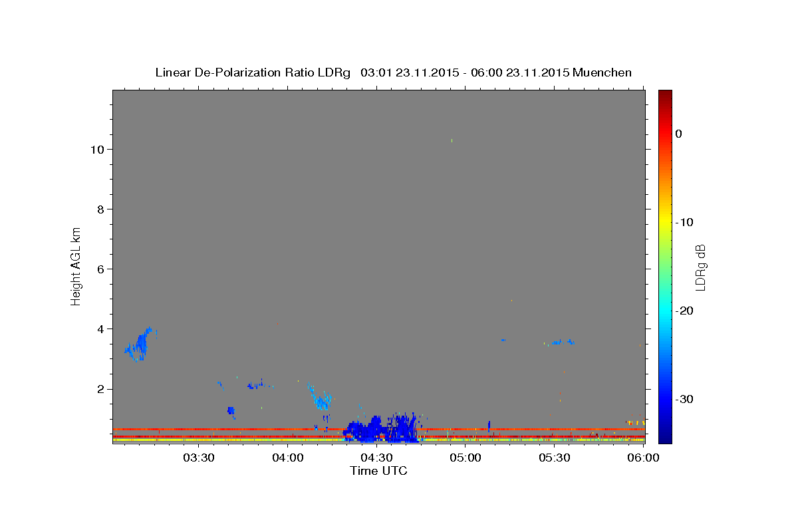The width and height of the screenshot is (798, 532).
Task: Click the colorbar label '-20'
Action: [x=685, y=311]
